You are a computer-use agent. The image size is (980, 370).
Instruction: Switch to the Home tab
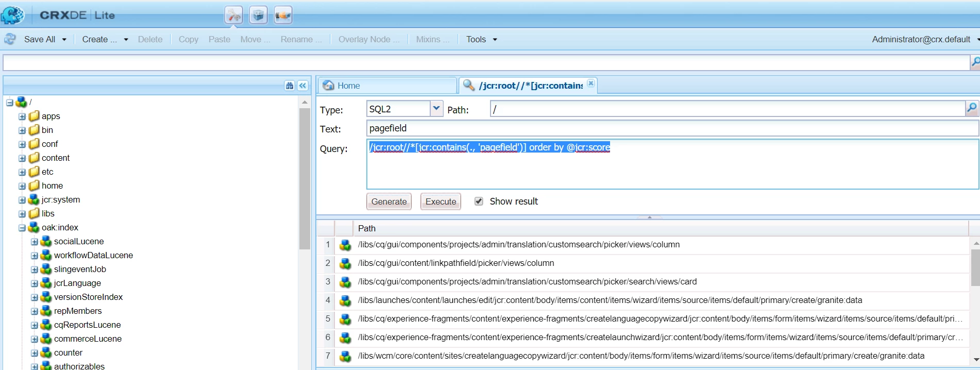[387, 86]
